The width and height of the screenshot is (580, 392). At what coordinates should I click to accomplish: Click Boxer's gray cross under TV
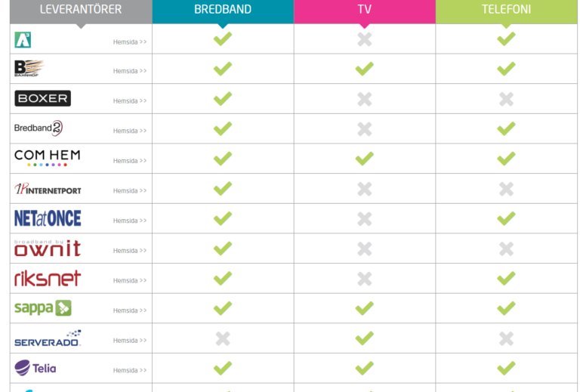(x=364, y=99)
